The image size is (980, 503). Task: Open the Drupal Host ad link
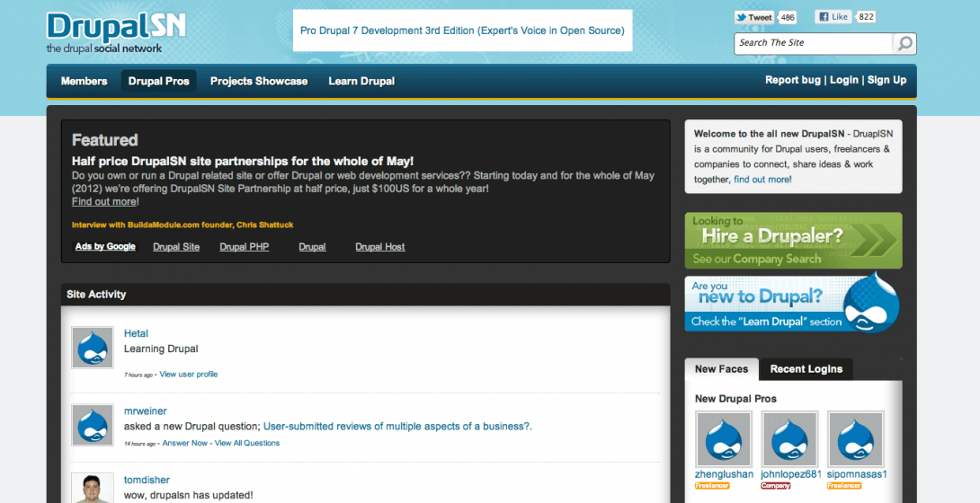click(380, 247)
